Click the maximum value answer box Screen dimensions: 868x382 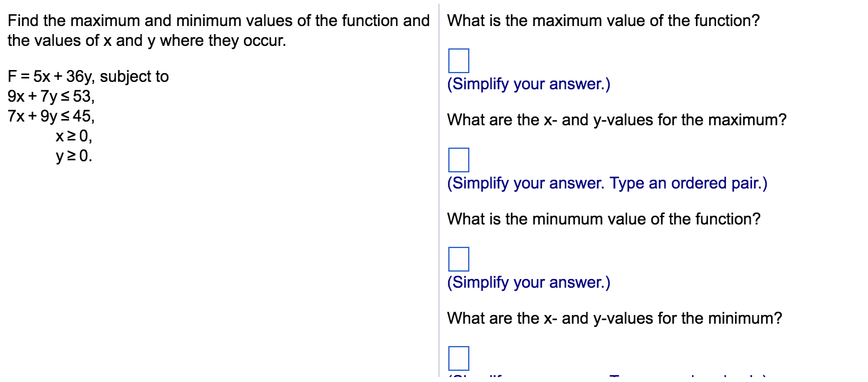(458, 61)
